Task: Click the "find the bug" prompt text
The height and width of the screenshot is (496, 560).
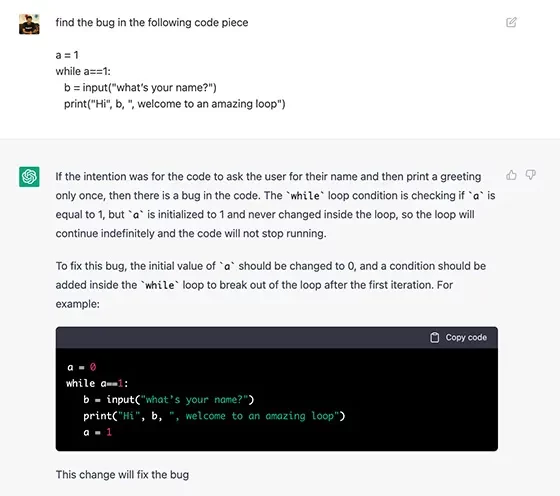Action: click(x=152, y=22)
